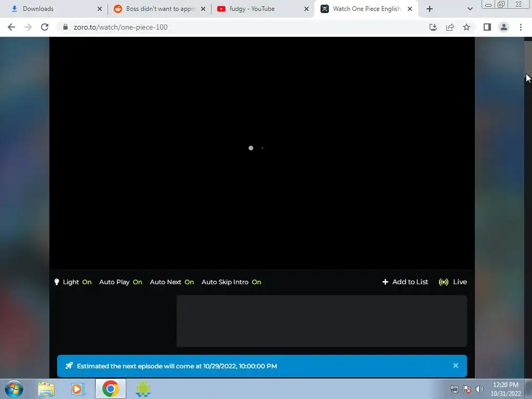Click the Chrome taskbar icon
The width and height of the screenshot is (532, 399).
[111, 389]
